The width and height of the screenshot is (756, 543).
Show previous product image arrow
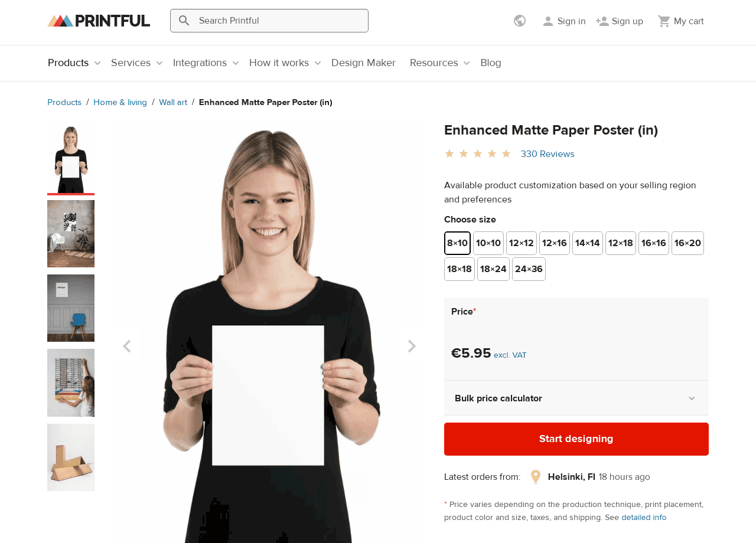[126, 346]
